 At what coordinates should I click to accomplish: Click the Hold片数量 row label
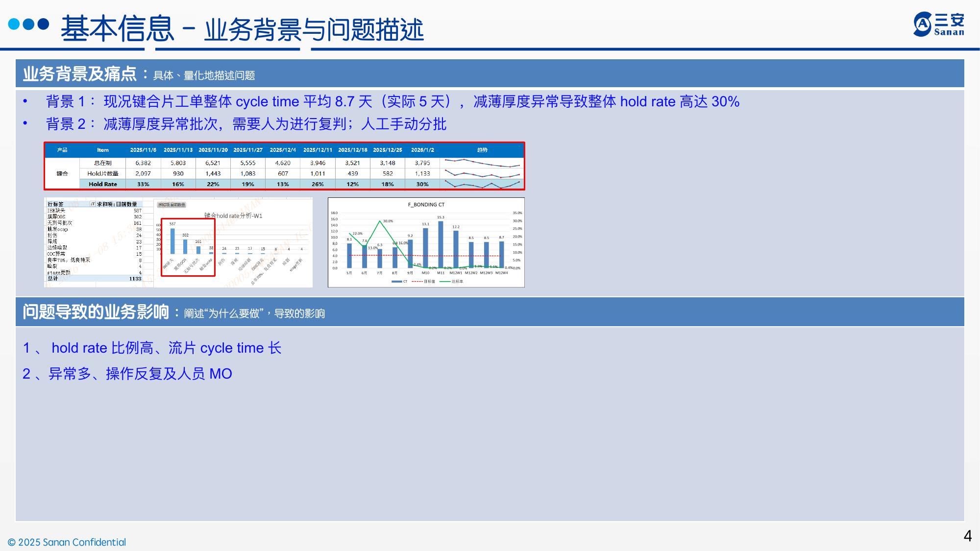102,173
